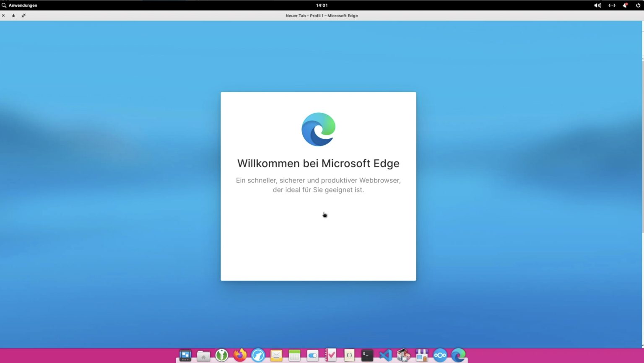The image size is (644, 363).
Task: Open the Mail app in dock
Action: (276, 355)
